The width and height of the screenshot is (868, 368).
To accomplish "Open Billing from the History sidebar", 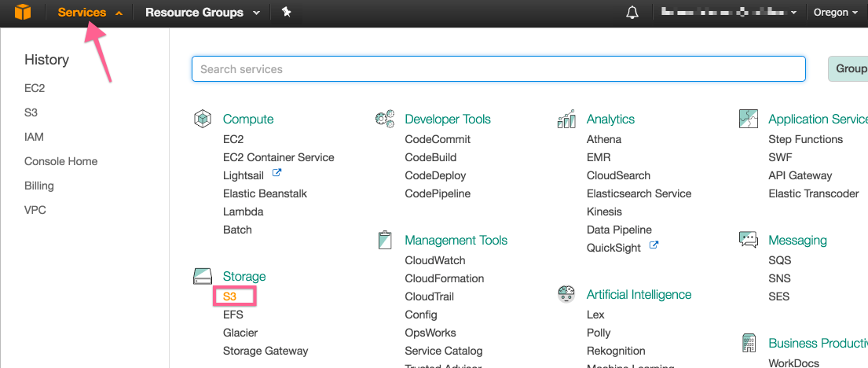I will click(39, 186).
